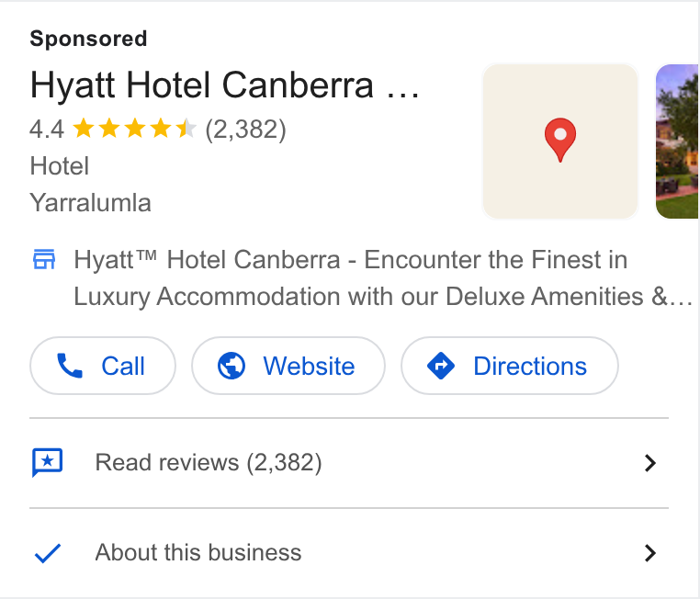Click the directions diamond arrow icon
Image resolution: width=700 pixels, height=599 pixels.
441,366
